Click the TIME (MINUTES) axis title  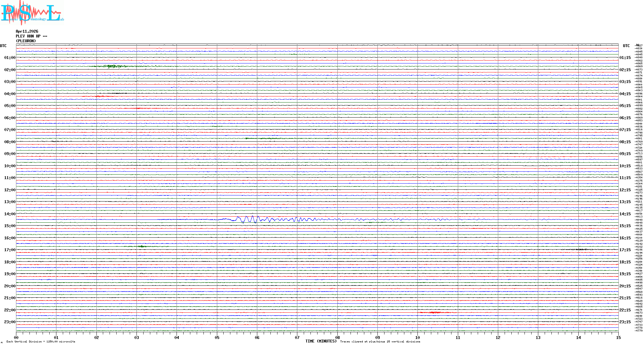pos(321,341)
